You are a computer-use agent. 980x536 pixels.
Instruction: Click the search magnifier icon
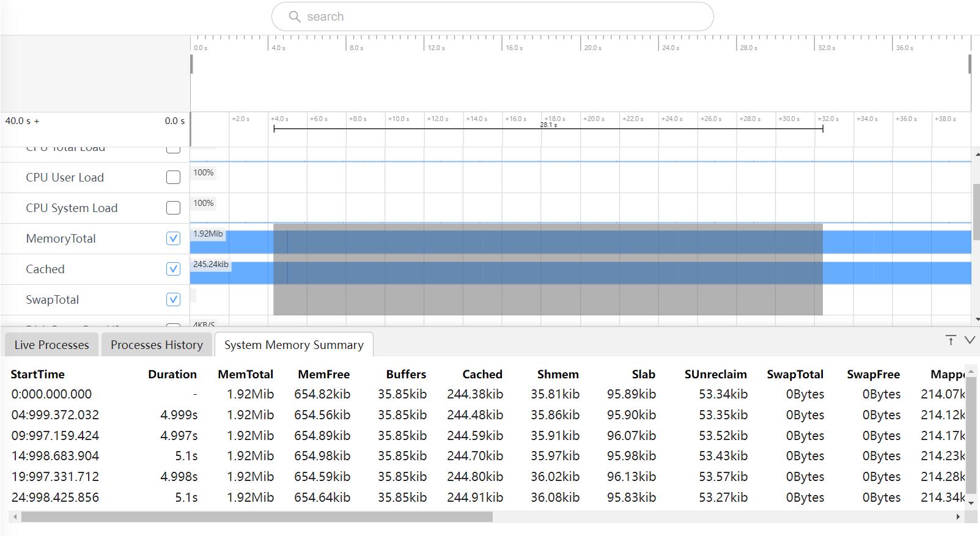click(x=294, y=17)
